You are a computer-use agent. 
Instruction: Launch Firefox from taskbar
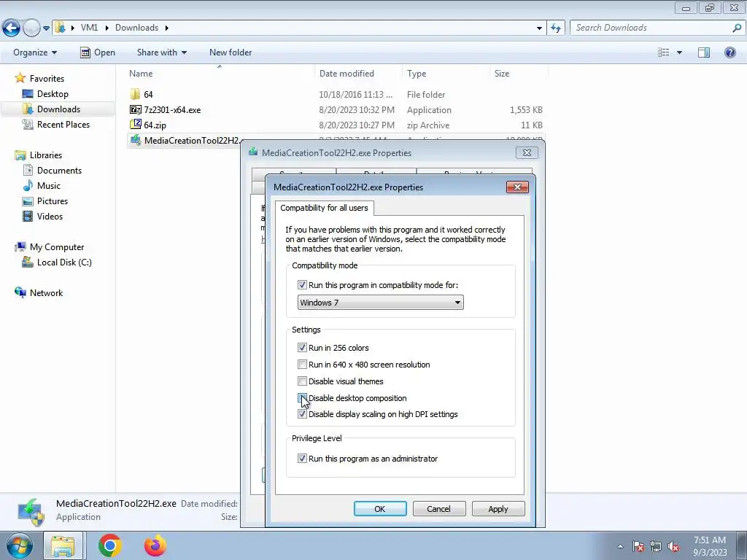point(155,545)
